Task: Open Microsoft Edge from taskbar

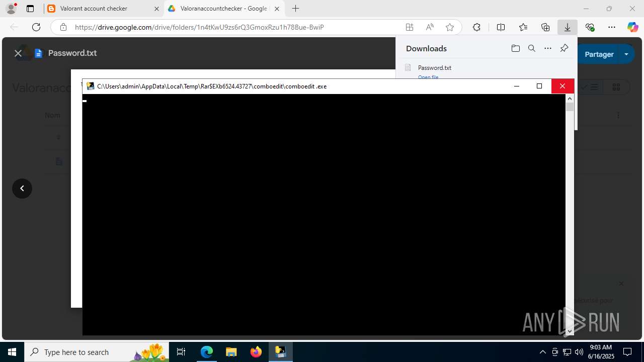Action: pyautogui.click(x=207, y=352)
